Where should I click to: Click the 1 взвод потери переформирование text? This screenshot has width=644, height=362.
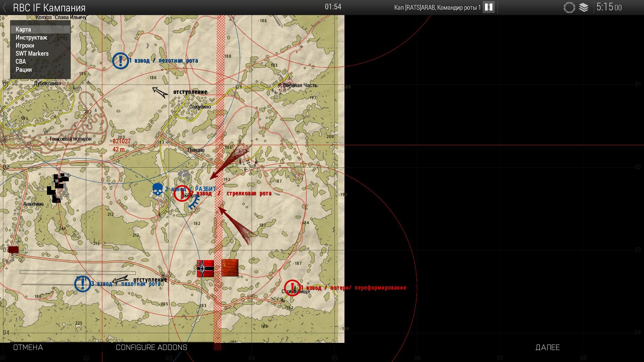click(353, 288)
